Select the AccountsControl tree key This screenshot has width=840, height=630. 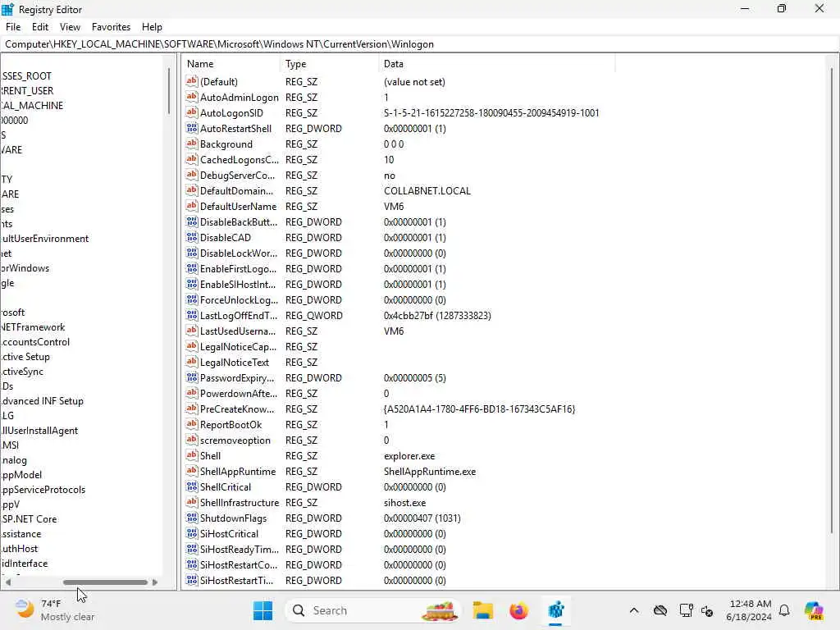(x=35, y=342)
